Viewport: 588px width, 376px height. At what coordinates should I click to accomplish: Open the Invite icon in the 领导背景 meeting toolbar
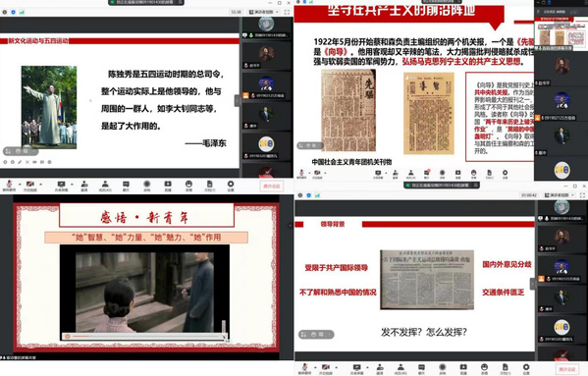[380, 368]
